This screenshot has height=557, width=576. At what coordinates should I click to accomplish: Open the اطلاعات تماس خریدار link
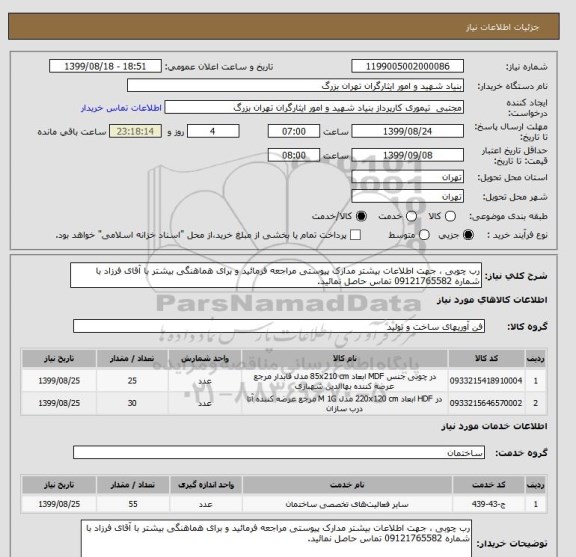click(x=121, y=108)
